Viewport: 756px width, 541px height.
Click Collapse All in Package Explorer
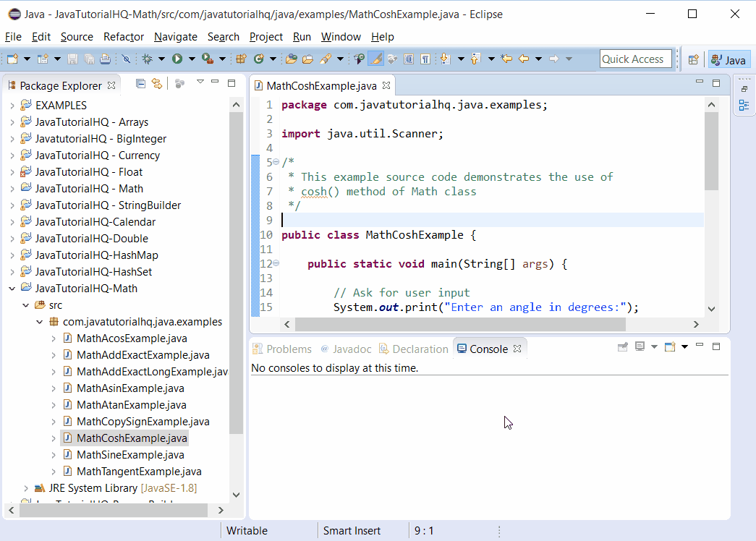pos(140,83)
